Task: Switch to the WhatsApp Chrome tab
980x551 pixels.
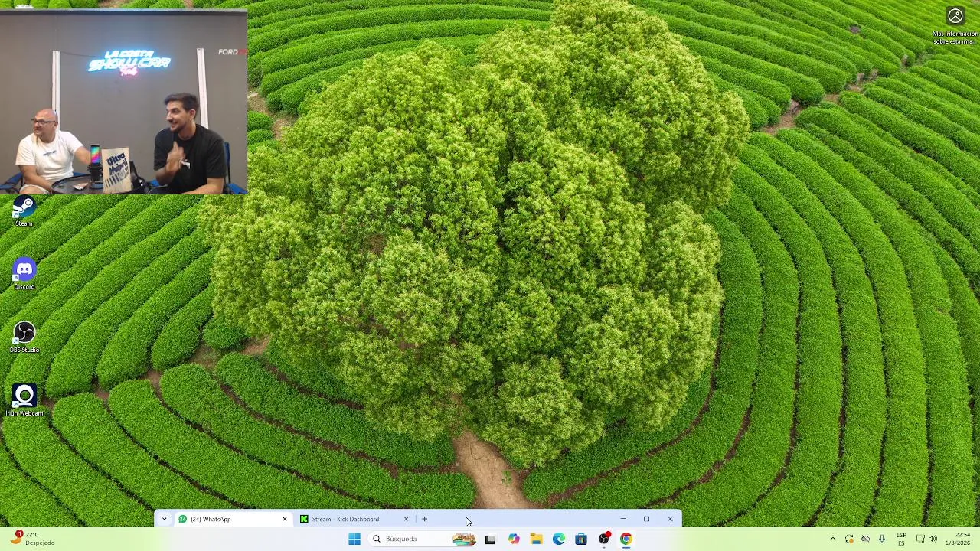Action: [x=233, y=519]
